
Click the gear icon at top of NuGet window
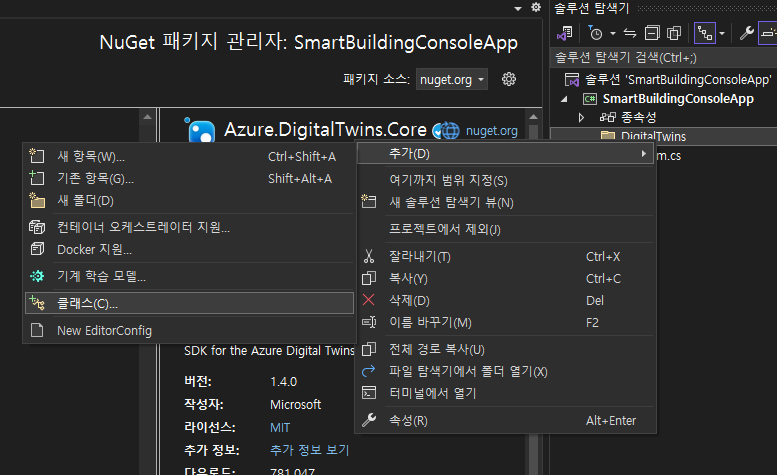[536, 7]
